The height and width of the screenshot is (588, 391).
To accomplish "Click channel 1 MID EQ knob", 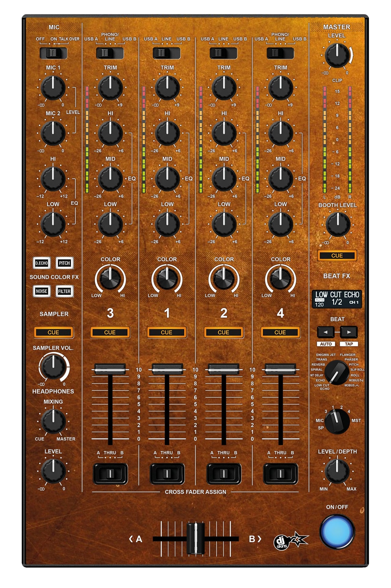I will pyautogui.click(x=167, y=179).
